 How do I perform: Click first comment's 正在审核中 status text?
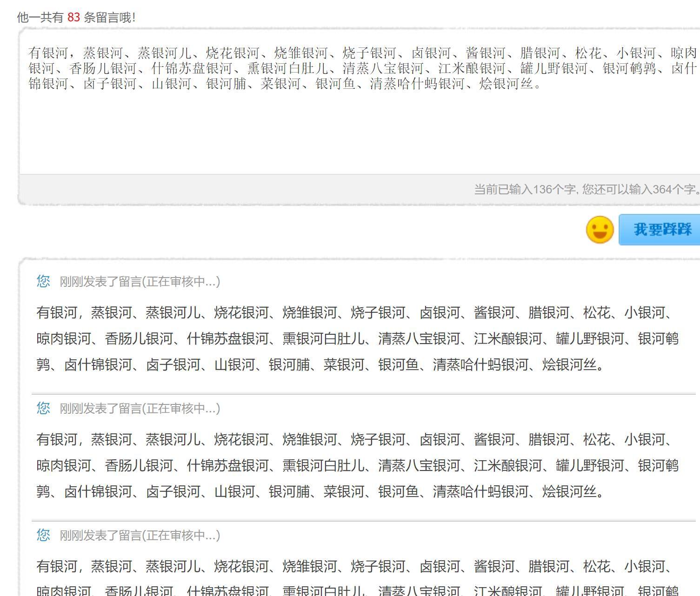[181, 281]
